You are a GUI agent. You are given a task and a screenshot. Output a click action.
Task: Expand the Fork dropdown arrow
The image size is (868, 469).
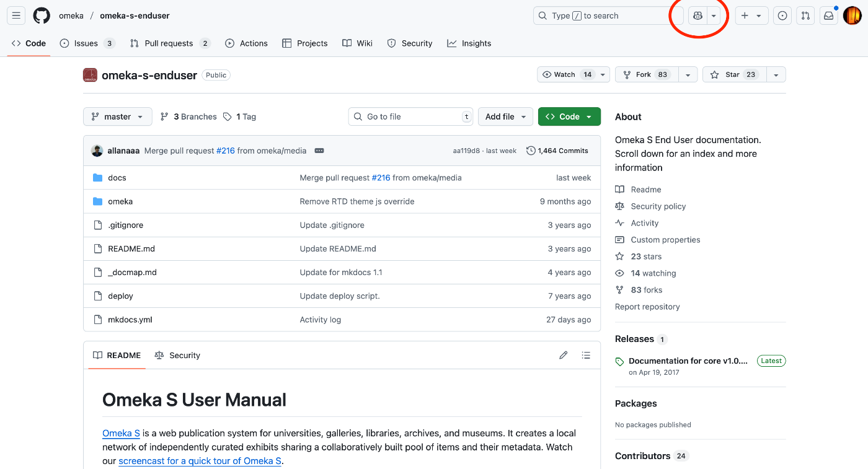[x=688, y=74]
